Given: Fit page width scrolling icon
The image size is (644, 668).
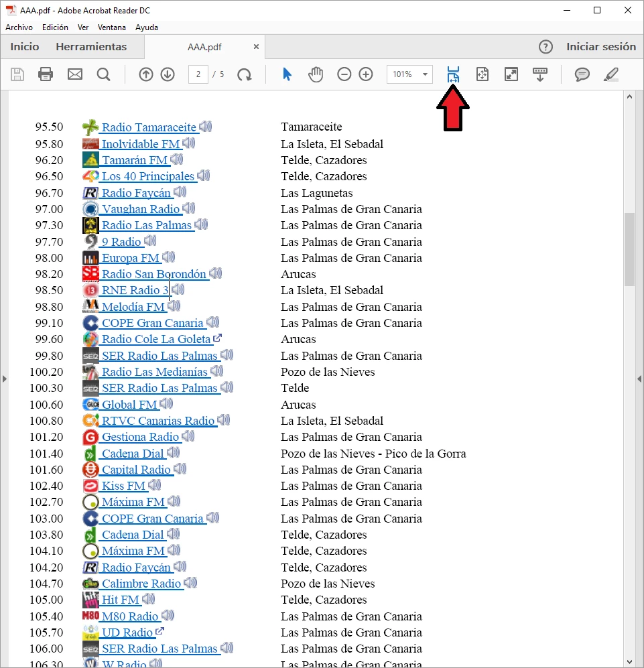Looking at the screenshot, I should point(453,74).
